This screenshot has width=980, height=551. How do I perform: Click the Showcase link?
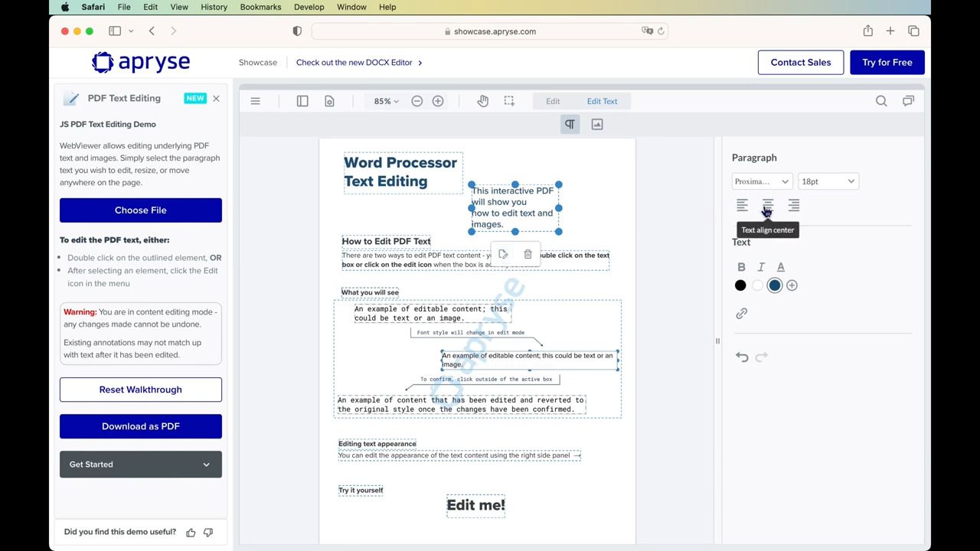(x=258, y=63)
